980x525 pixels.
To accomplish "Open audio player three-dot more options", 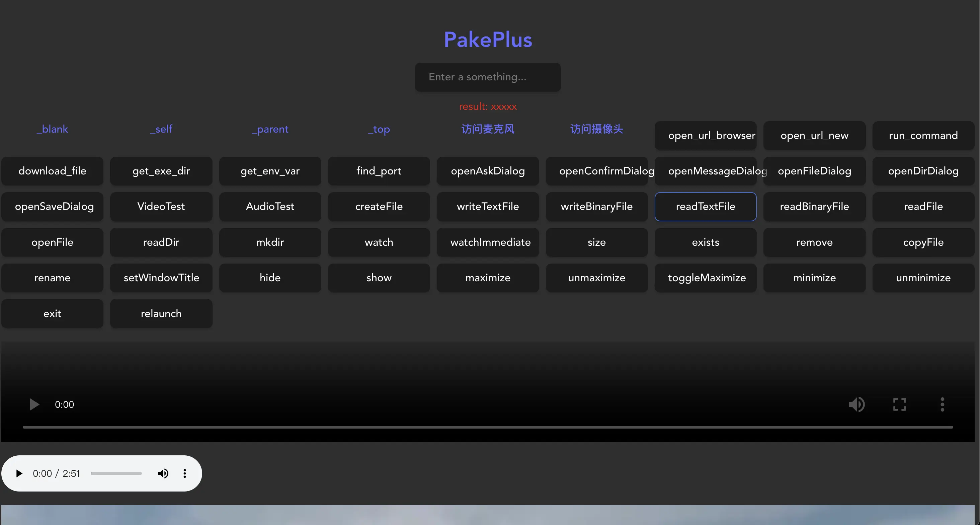I will pyautogui.click(x=185, y=473).
